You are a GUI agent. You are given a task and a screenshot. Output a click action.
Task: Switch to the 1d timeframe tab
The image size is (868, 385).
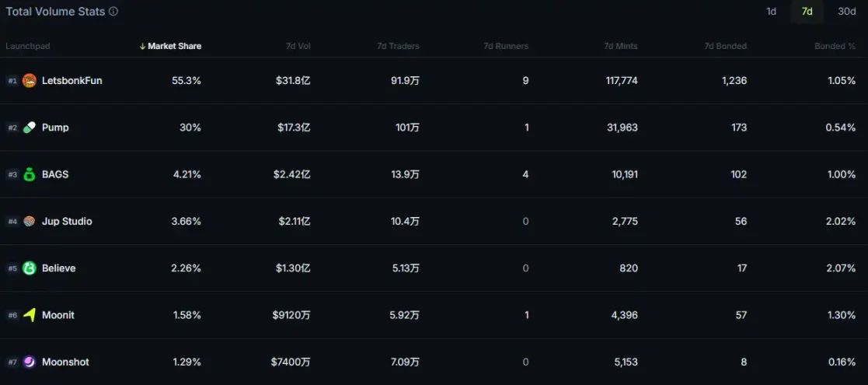tap(771, 12)
